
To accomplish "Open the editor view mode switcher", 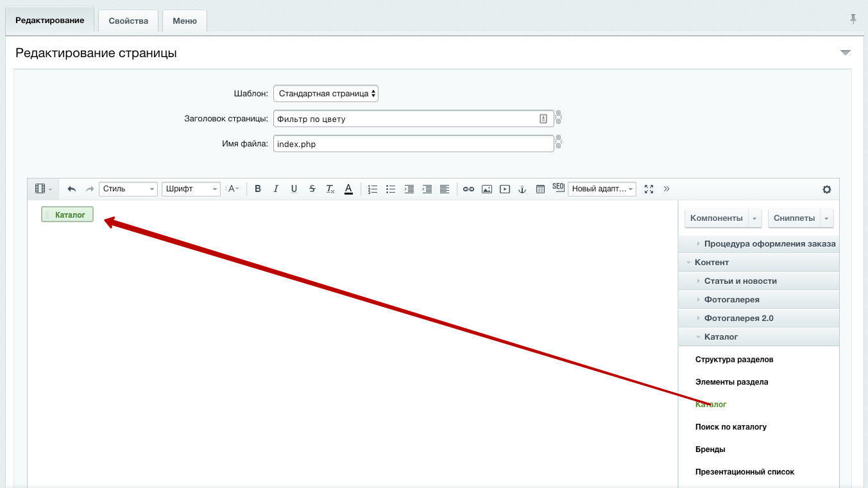I will coord(43,189).
